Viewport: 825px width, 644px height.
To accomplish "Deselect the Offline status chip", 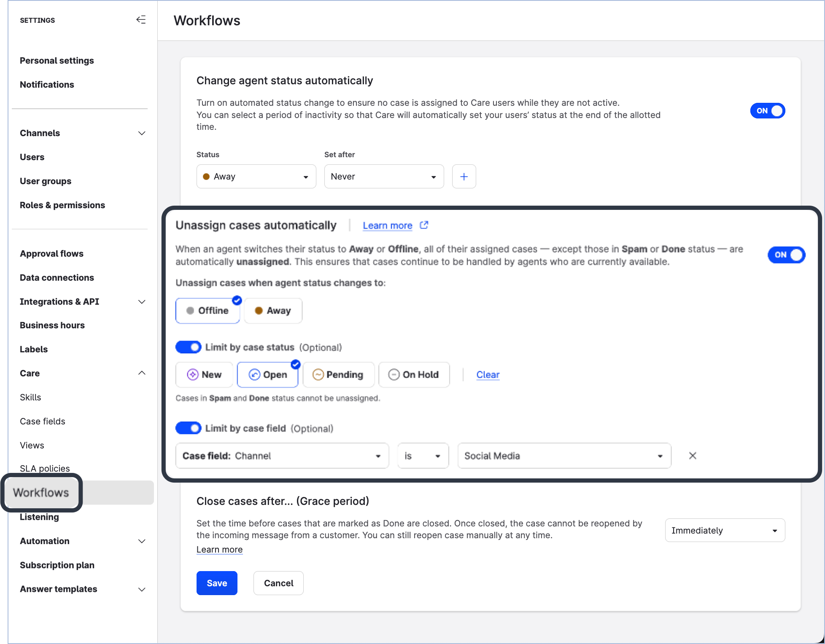I will (x=208, y=311).
